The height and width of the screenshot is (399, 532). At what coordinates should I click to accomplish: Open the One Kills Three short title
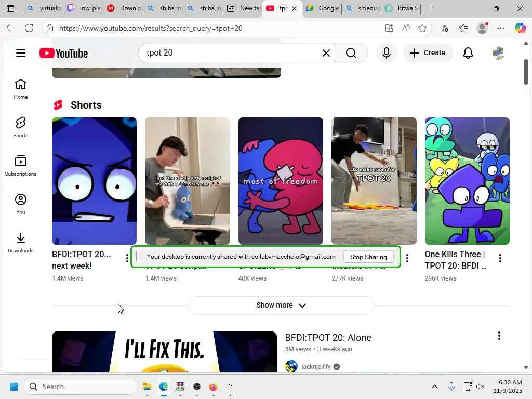pos(456,260)
